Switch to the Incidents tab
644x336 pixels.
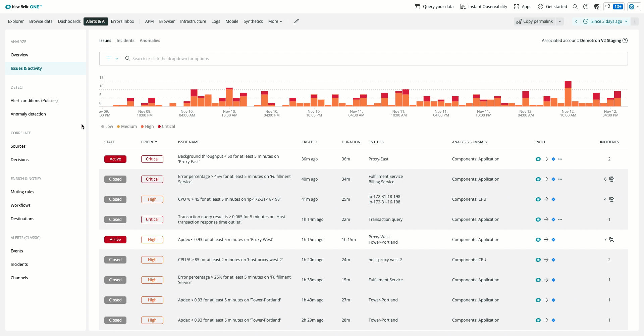pos(125,41)
